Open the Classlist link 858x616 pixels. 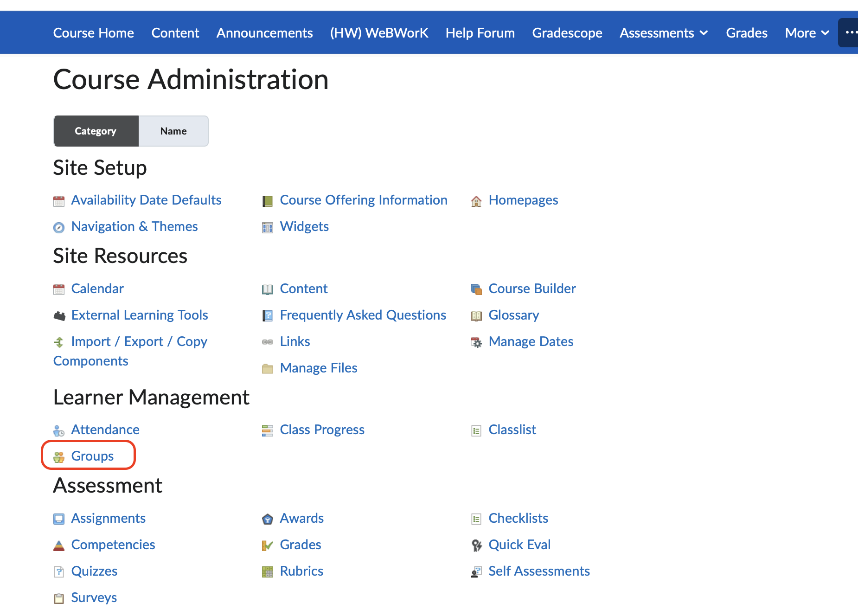[x=512, y=430]
